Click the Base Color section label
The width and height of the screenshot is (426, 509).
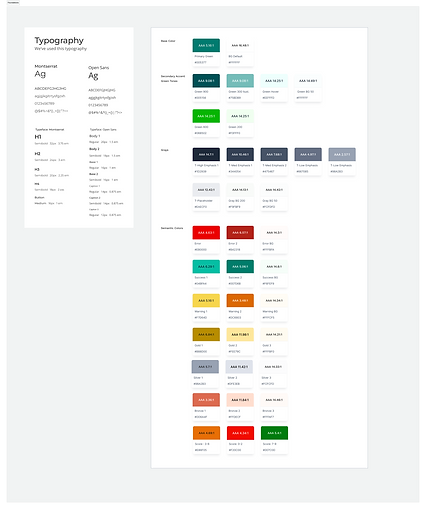(168, 41)
